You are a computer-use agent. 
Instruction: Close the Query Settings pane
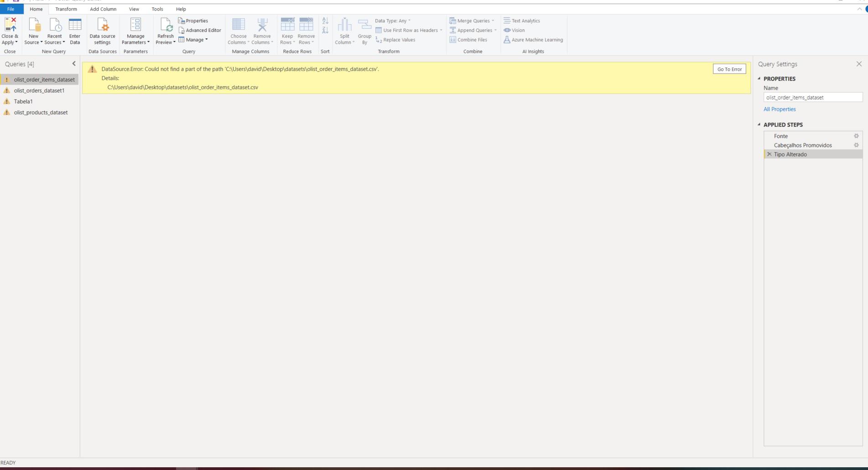859,64
